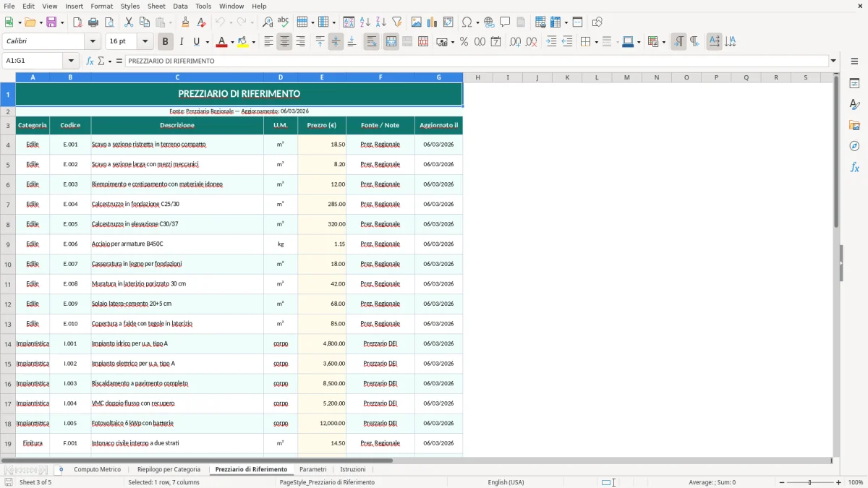This screenshot has width=868, height=488.
Task: Select row header 9
Action: [x=8, y=244]
